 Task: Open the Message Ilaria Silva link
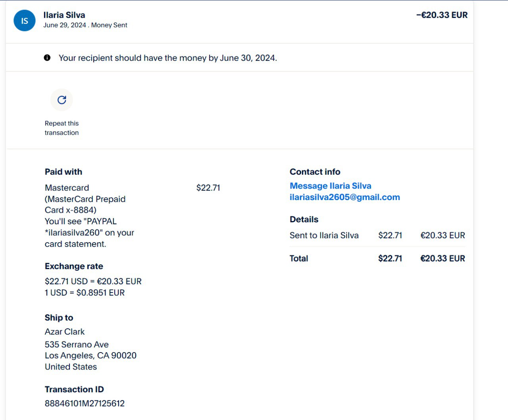point(330,186)
